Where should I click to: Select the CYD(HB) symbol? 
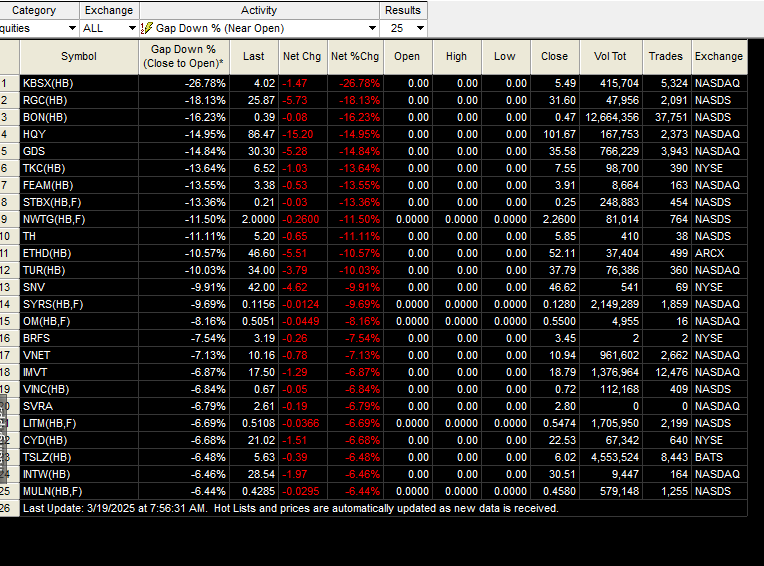coord(45,440)
